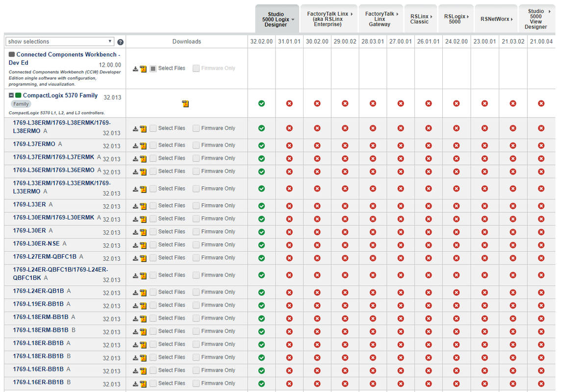Download files for Connected Components Workbench
561x392 pixels.
(x=135, y=69)
